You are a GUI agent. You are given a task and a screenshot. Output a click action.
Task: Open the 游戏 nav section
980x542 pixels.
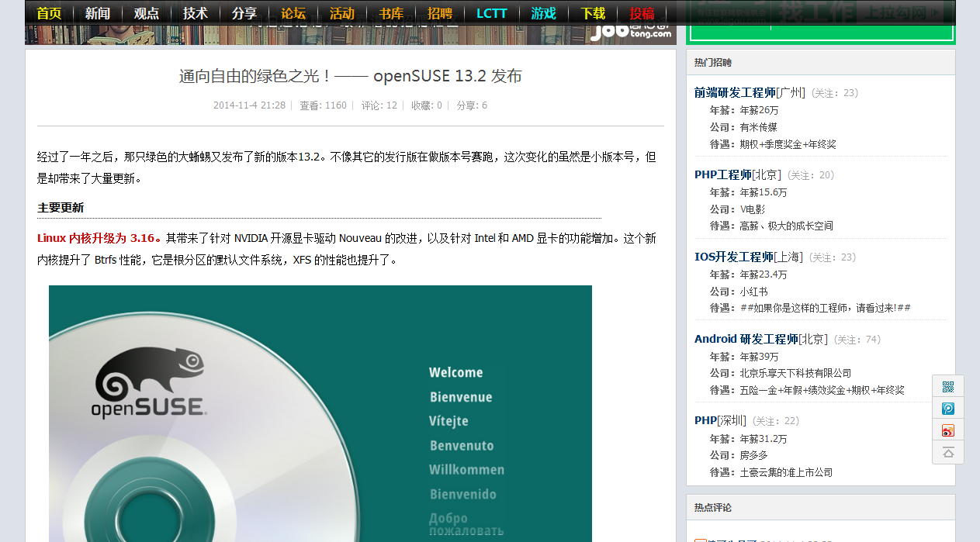pyautogui.click(x=544, y=13)
